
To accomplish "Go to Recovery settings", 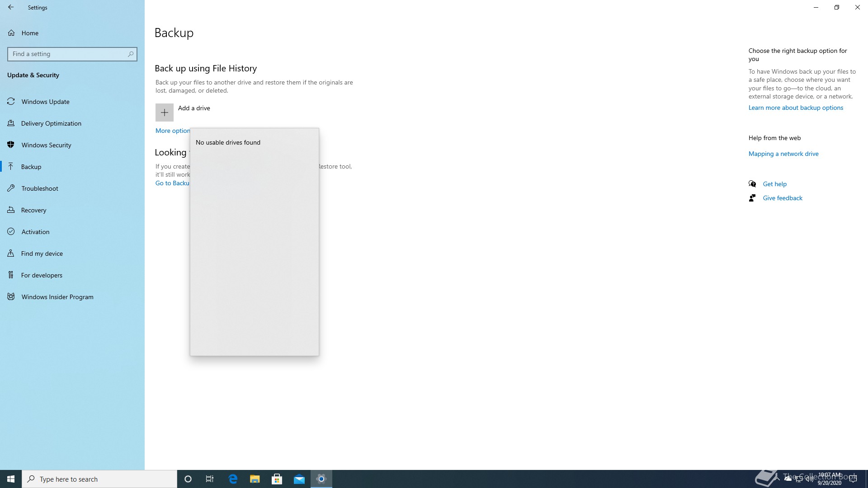I will click(x=33, y=210).
